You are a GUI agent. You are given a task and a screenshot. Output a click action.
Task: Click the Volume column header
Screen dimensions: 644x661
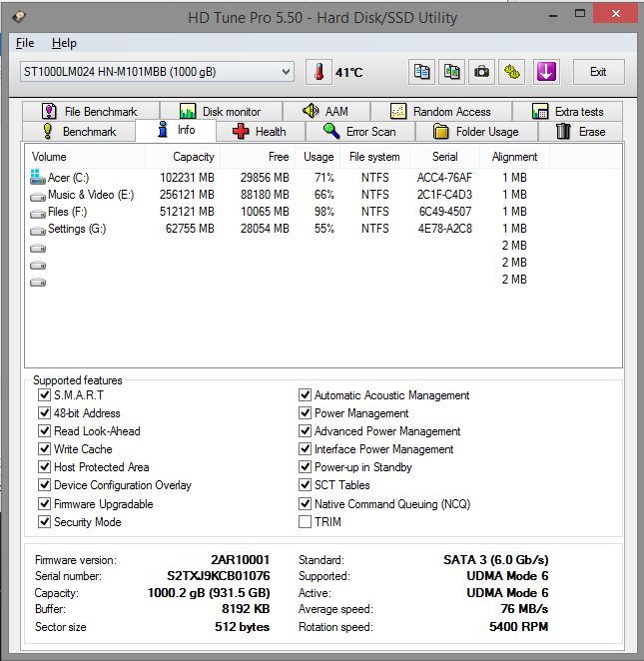85,157
